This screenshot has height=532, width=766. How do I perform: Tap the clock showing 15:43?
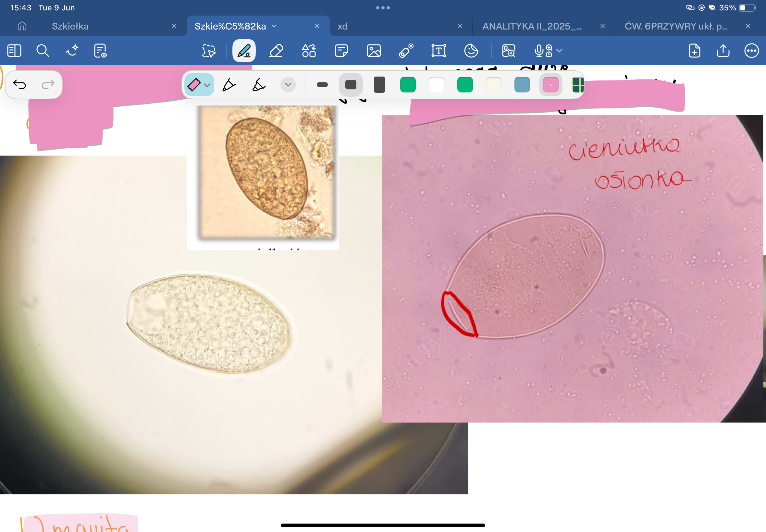point(21,8)
